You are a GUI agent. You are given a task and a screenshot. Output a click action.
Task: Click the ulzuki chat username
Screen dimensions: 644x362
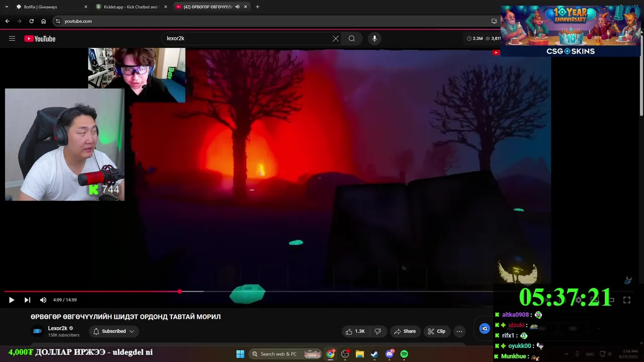point(516,325)
